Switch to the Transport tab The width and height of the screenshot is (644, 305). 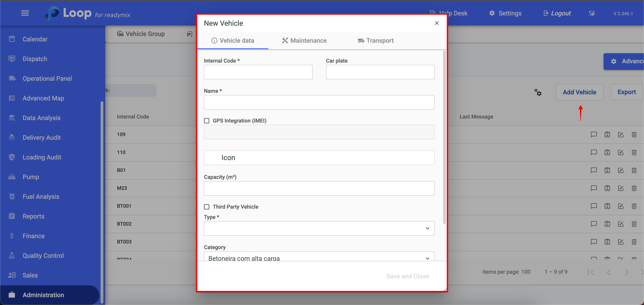coord(375,40)
